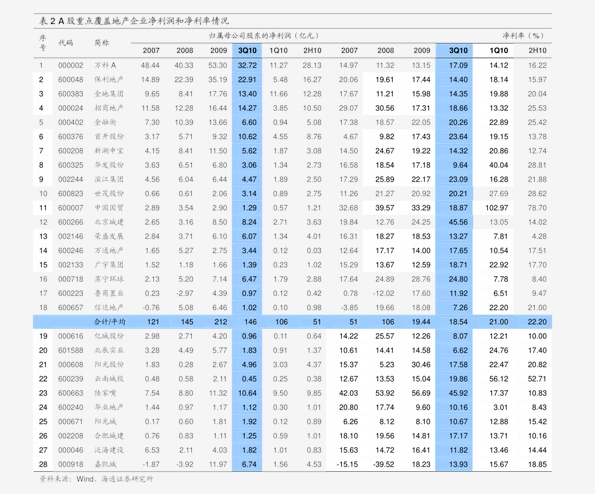Select the 3Q10 net margin column header
This screenshot has height=494, width=595.
458,50
